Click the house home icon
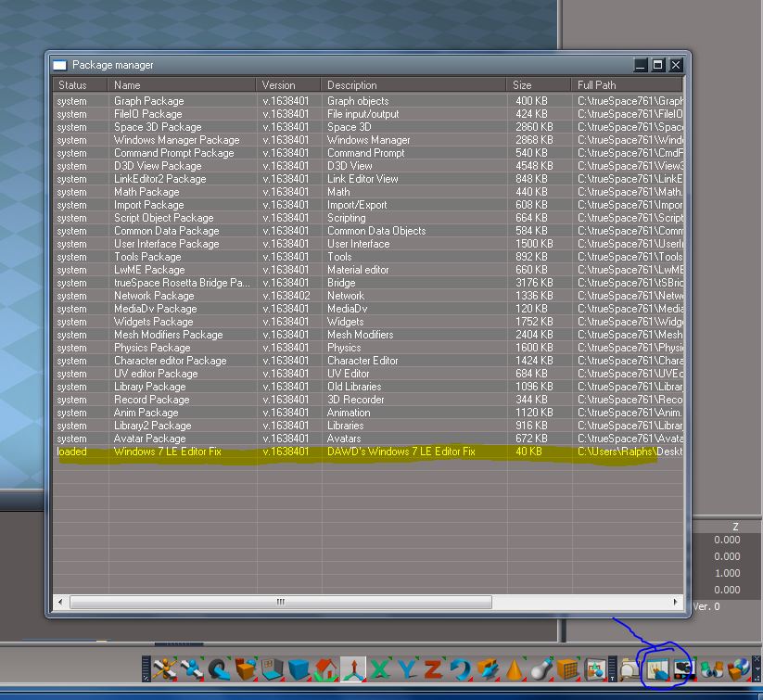The height and width of the screenshot is (700, 763). pyautogui.click(x=325, y=669)
